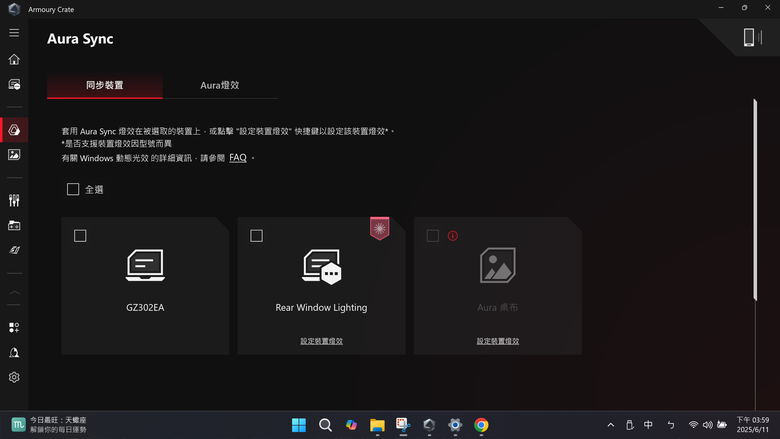Viewport: 780px width, 439px height.
Task: Open Settings gear in the sidebar
Action: pos(14,377)
